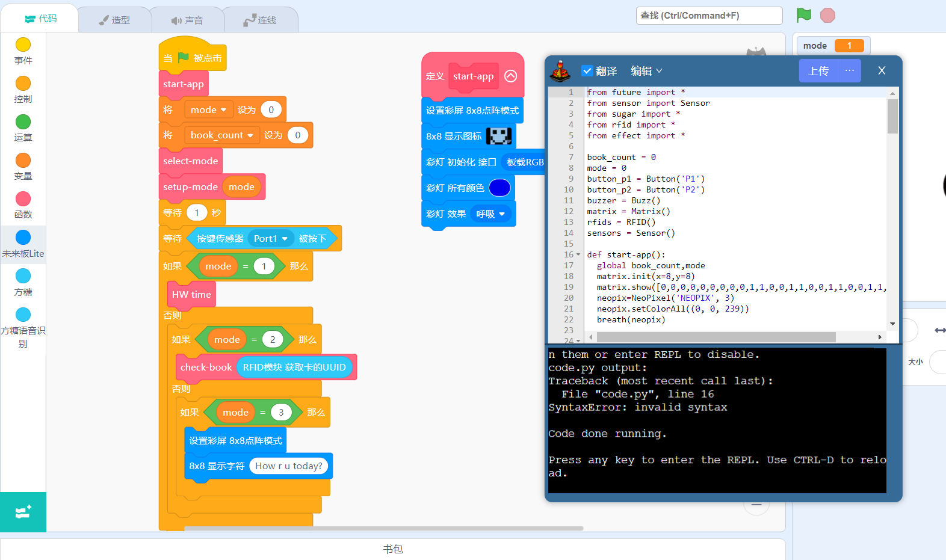Image resolution: width=946 pixels, height=560 pixels.
Task: Click the mode = 3 value field
Action: [281, 413]
